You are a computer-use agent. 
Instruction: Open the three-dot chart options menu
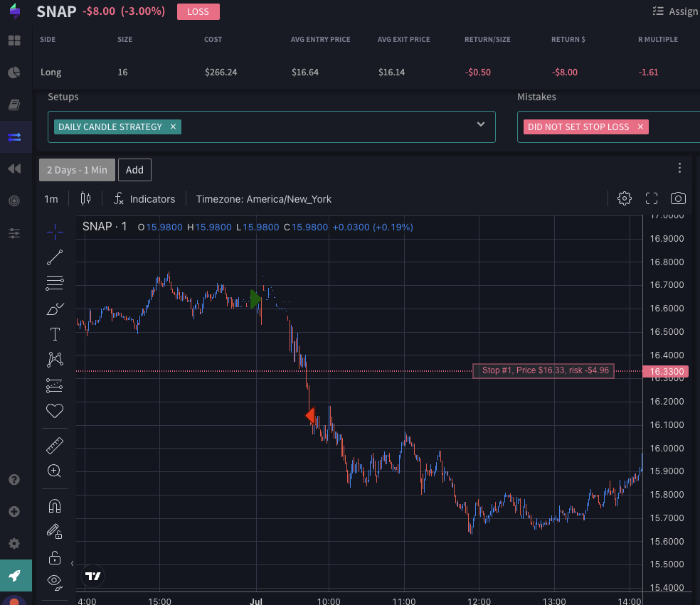(x=679, y=168)
